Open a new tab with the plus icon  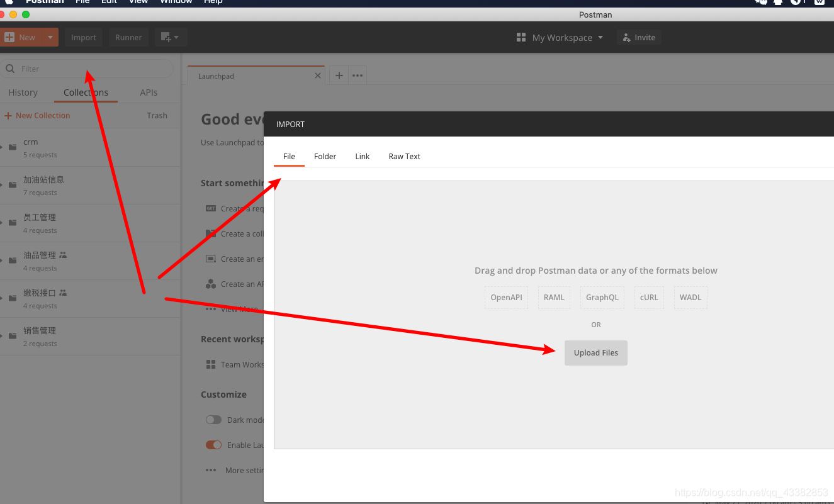[339, 76]
